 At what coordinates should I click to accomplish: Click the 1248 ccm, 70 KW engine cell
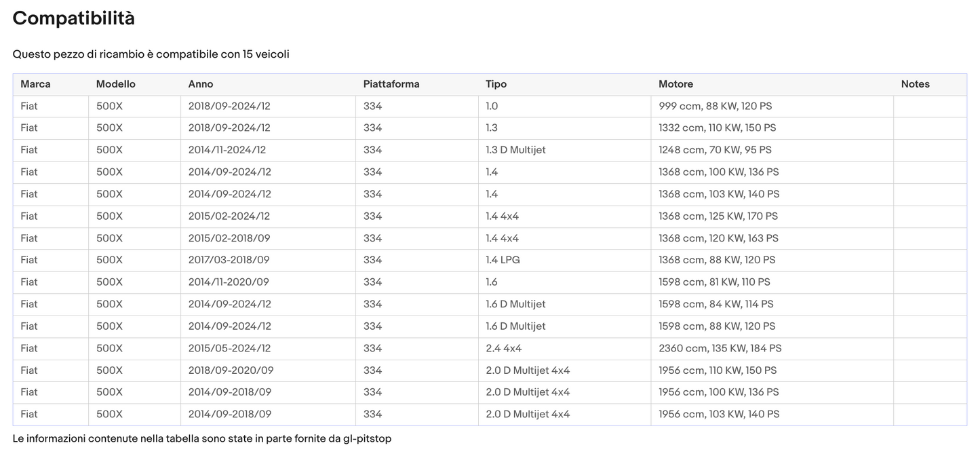[x=715, y=150]
